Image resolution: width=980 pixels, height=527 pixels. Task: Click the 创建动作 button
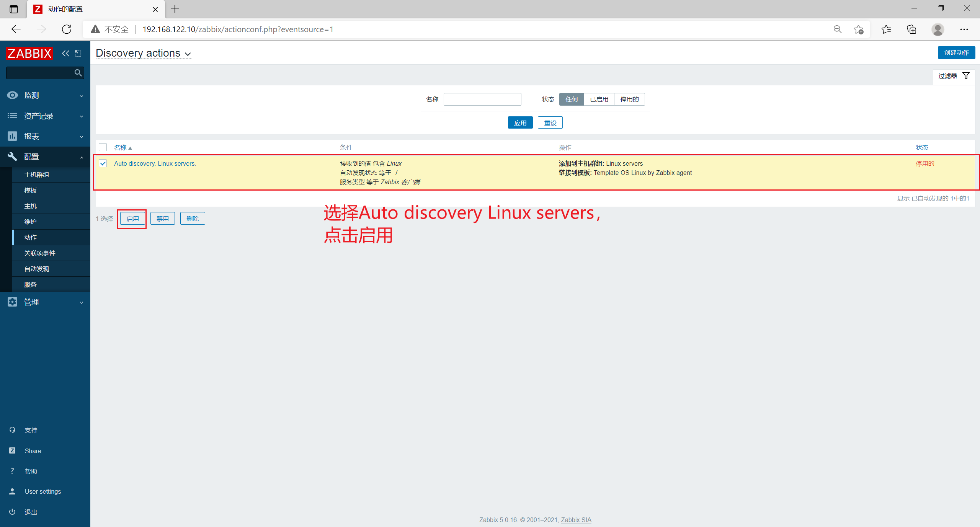(x=956, y=53)
